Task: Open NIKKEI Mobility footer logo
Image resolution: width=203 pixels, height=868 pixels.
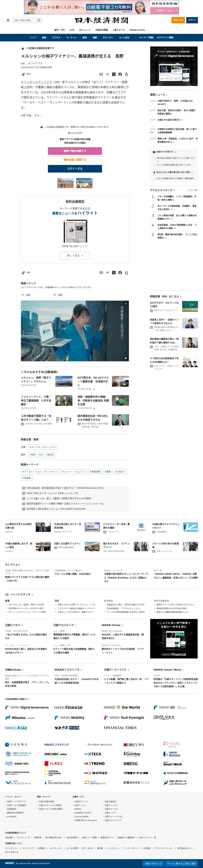Action: click(x=69, y=717)
